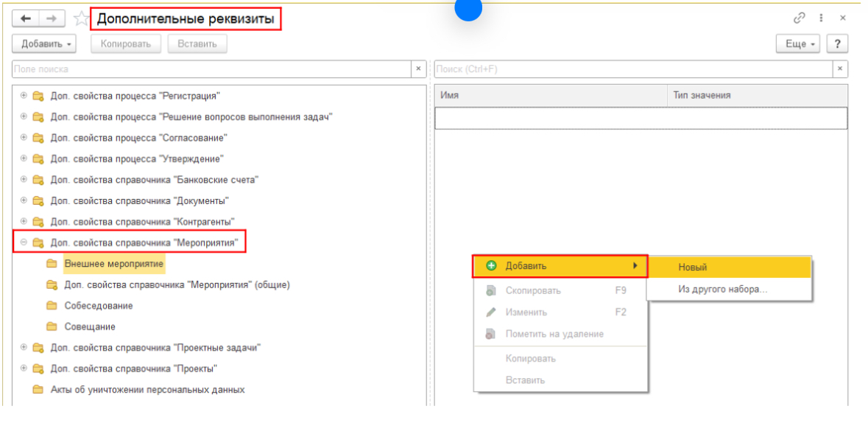
Task: Select "Вставить" in the context menu
Action: coord(560,380)
